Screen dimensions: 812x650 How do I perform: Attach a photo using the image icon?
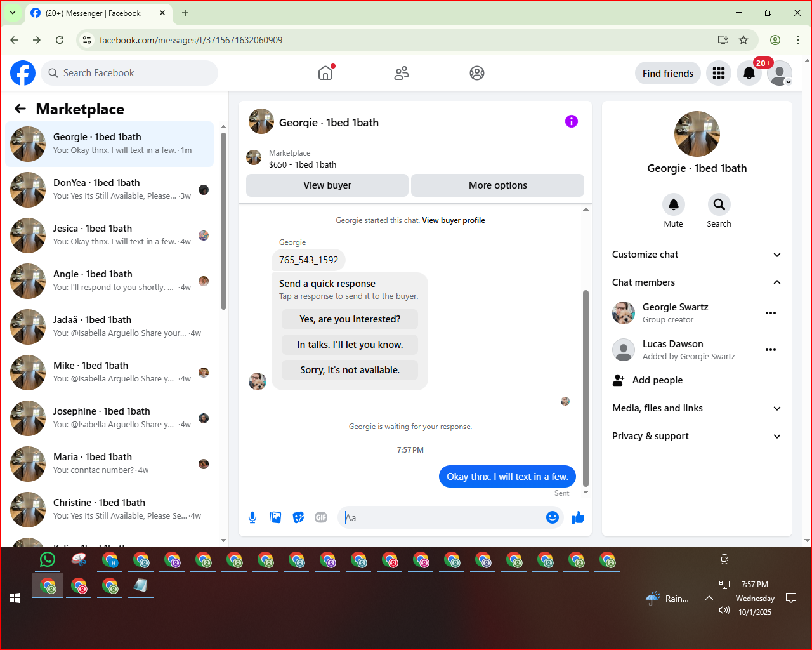(275, 517)
